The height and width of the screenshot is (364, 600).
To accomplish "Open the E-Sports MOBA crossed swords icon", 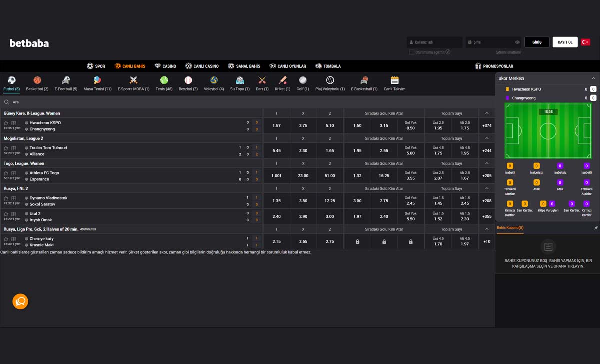I will (133, 80).
